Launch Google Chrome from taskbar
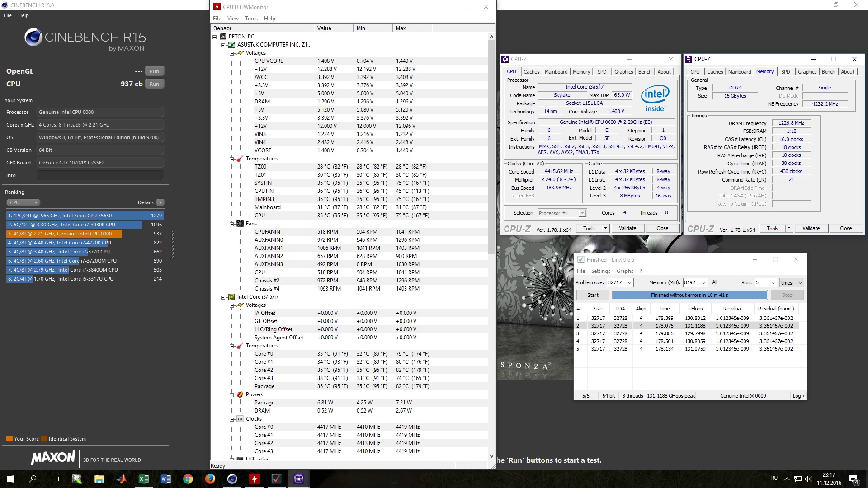This screenshot has width=868, height=488. tap(188, 479)
